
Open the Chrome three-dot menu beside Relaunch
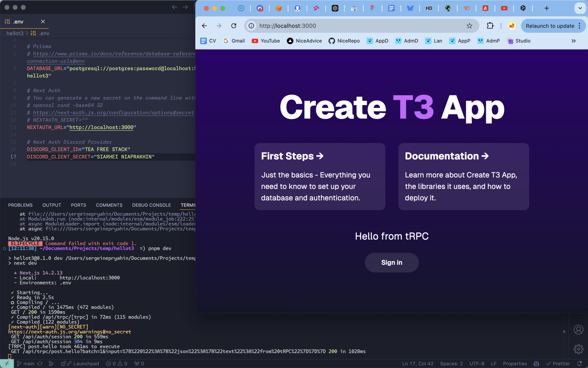pyautogui.click(x=580, y=26)
